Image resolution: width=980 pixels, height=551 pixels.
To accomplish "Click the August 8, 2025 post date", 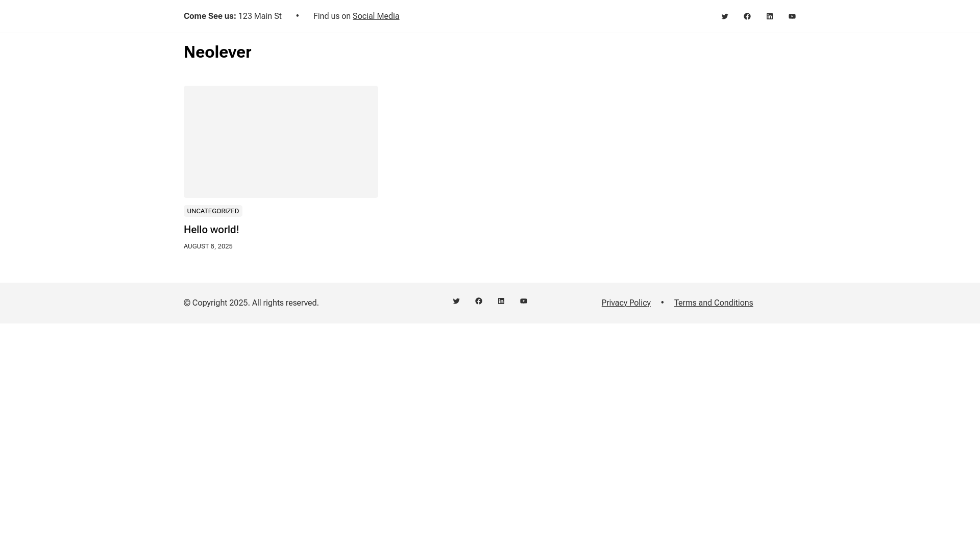I will tap(208, 246).
